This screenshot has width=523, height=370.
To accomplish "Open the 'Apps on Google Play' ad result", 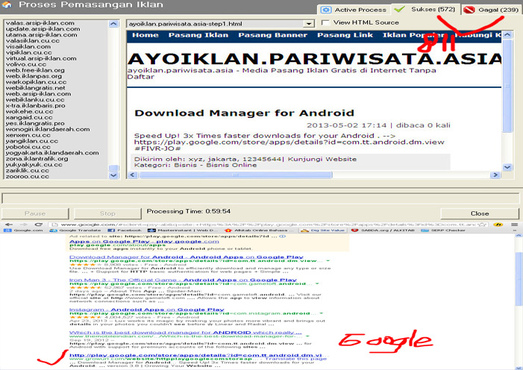I will coord(144,241).
